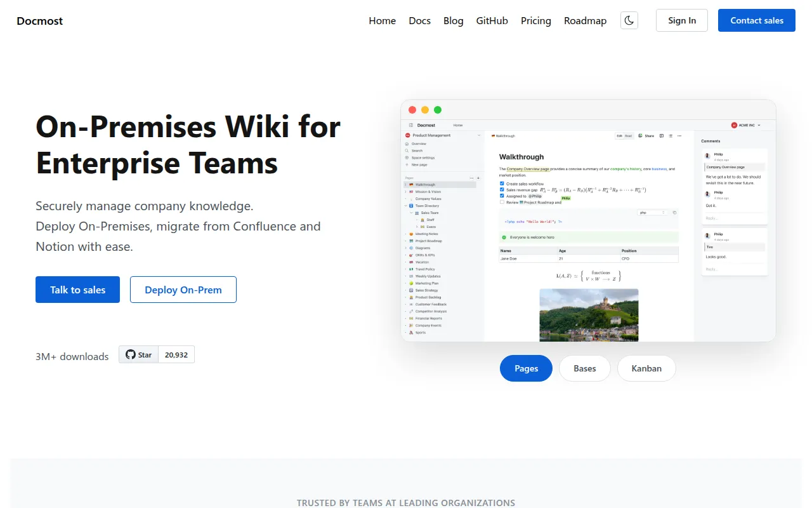Click the Reply field under Looks good
This screenshot has width=812, height=508.
[735, 269]
